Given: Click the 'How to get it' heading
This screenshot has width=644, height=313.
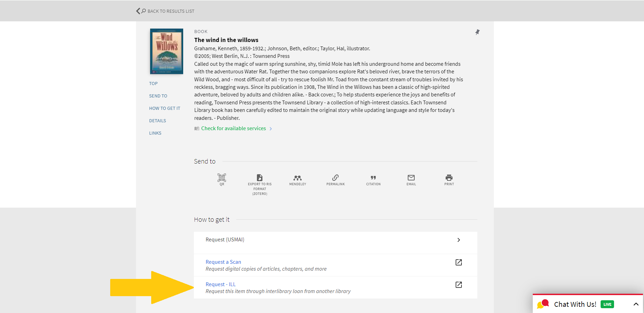Looking at the screenshot, I should (x=211, y=219).
